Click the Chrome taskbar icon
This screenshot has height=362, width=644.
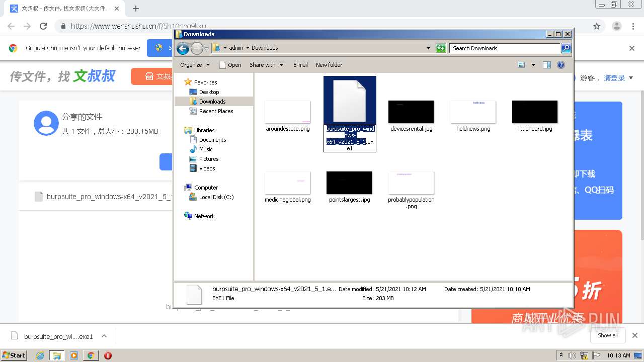[91, 355]
